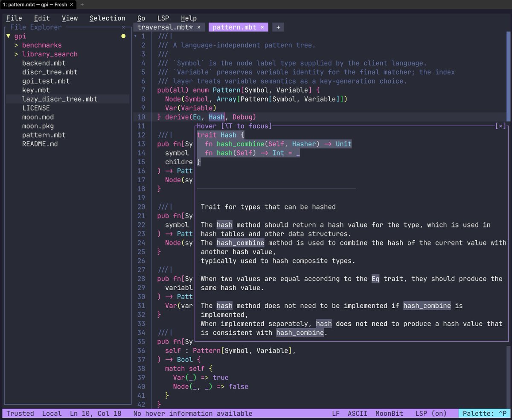The image size is (512, 420).
Task: Collapse the fold arrow at line 1
Action: (x=135, y=36)
